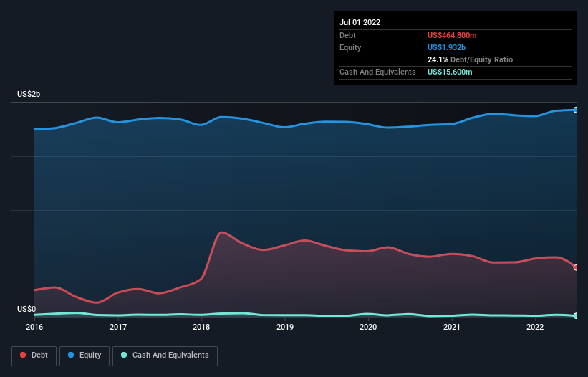The image size is (588, 377).
Task: Click the teal Cash legend dot
Action: point(124,355)
